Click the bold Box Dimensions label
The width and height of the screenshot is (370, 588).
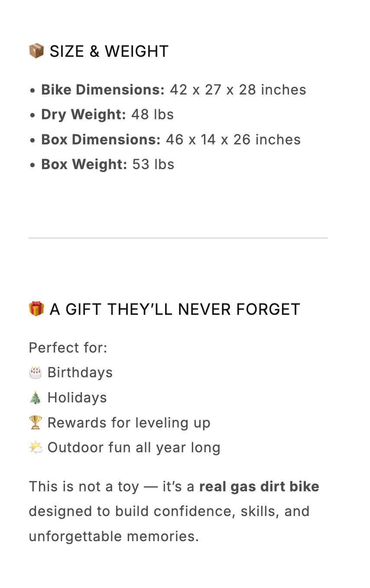[101, 140]
